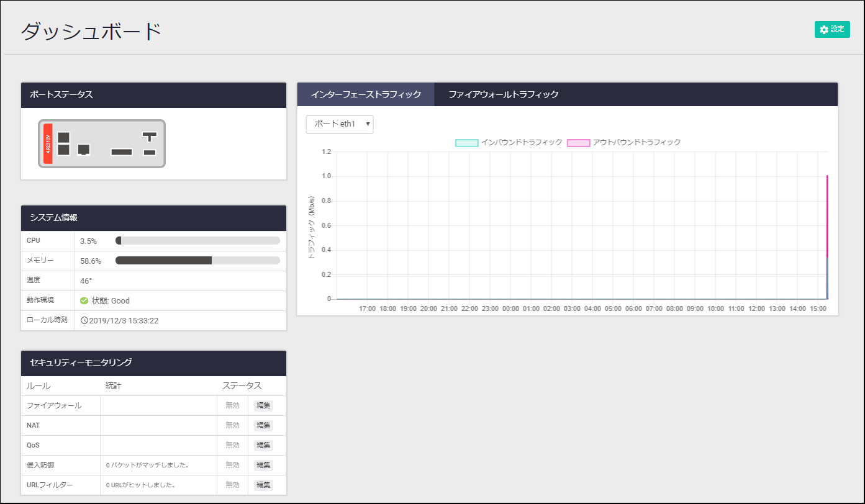Click the red AR2010V device label

pyautogui.click(x=48, y=144)
